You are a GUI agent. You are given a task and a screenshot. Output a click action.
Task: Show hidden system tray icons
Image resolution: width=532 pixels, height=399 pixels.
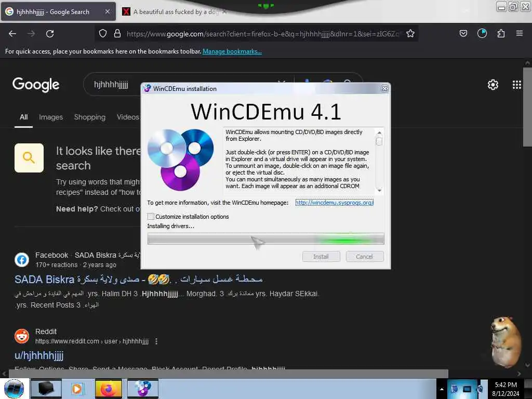tap(442, 389)
